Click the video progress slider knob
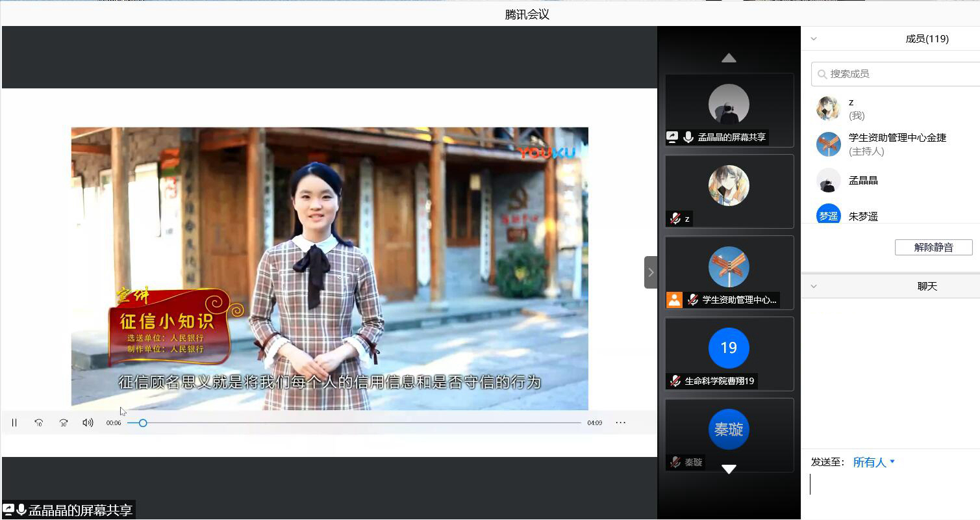 [x=143, y=422]
